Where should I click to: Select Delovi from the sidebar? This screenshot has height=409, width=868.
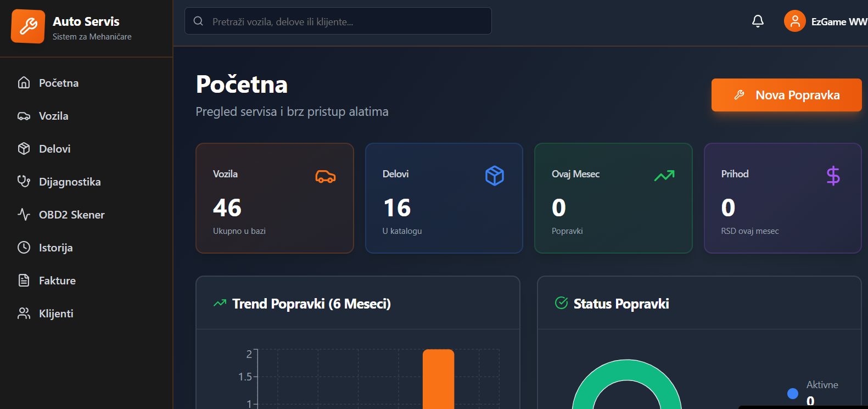coord(54,149)
